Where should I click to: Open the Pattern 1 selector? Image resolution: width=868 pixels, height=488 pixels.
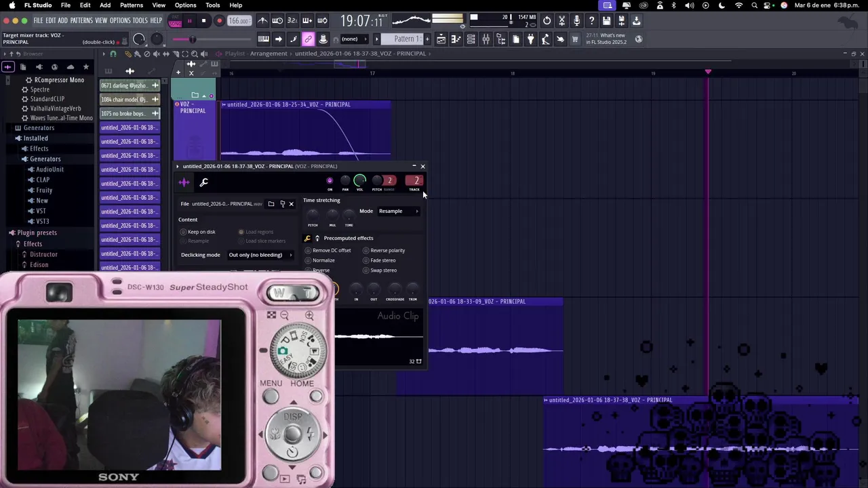[403, 39]
